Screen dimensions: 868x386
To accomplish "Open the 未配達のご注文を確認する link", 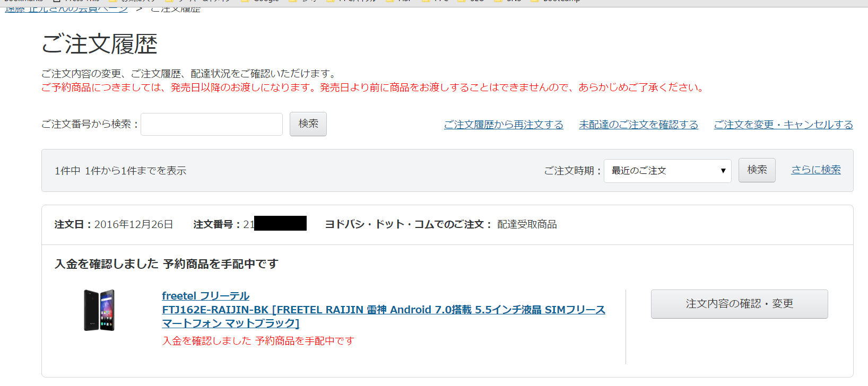I will [x=639, y=125].
